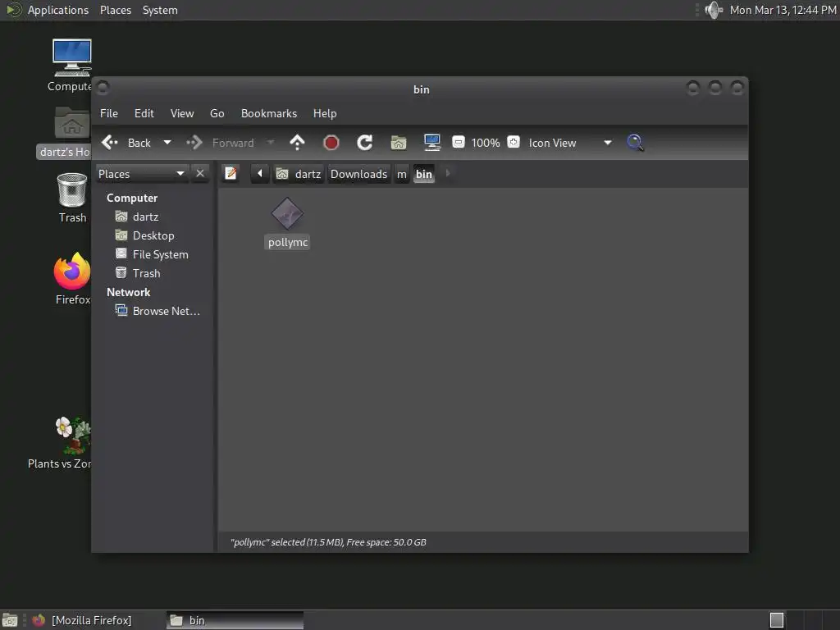This screenshot has width=840, height=630.
Task: Click the Trash desktop icon
Action: [72, 190]
